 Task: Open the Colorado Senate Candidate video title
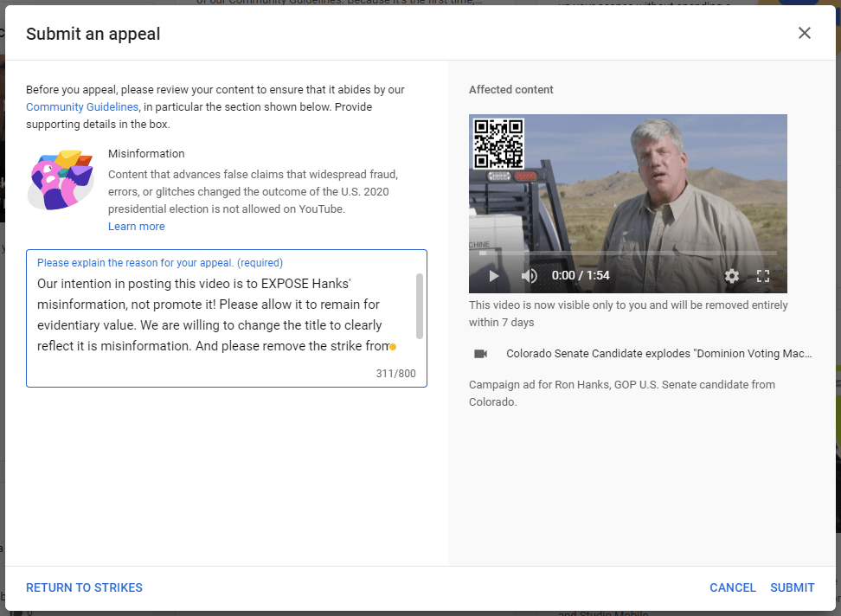tap(658, 354)
